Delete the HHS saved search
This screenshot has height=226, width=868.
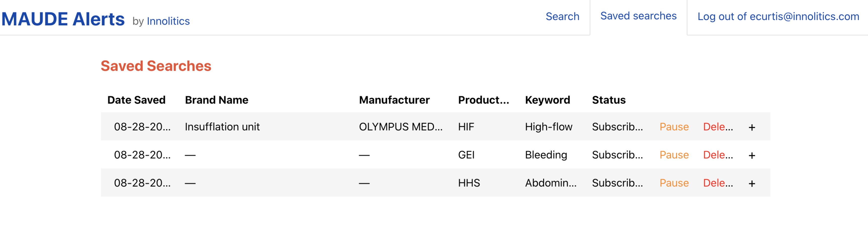[718, 183]
